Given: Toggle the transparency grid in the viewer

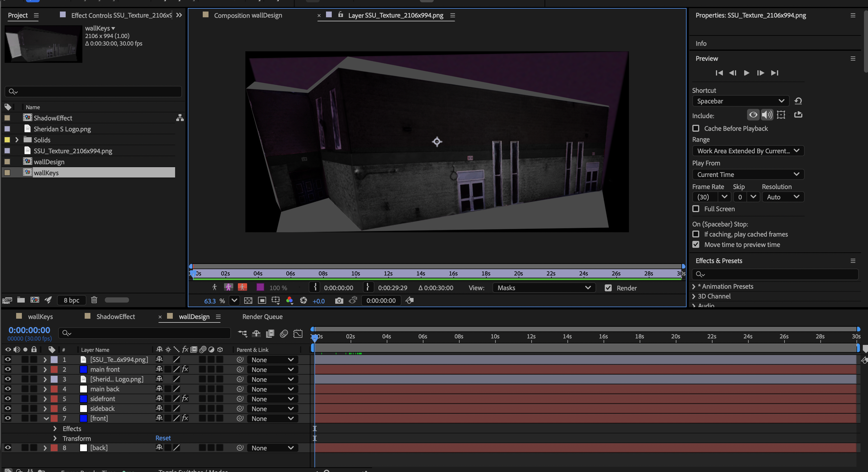Looking at the screenshot, I should [x=248, y=300].
